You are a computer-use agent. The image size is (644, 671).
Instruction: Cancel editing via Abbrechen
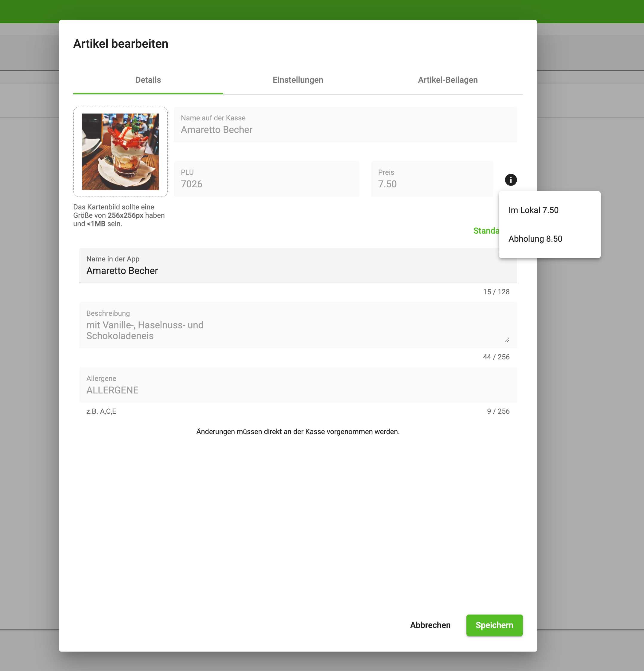[x=430, y=625]
